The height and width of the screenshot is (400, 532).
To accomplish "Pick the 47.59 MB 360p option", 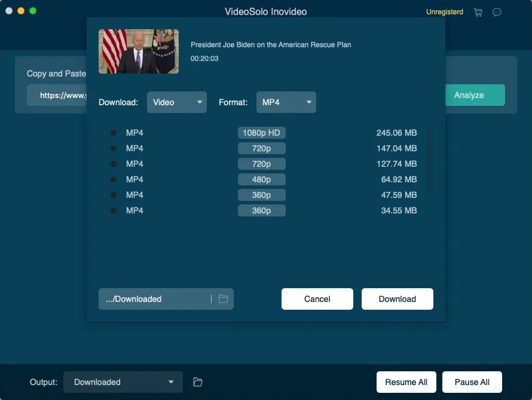I will (x=114, y=194).
